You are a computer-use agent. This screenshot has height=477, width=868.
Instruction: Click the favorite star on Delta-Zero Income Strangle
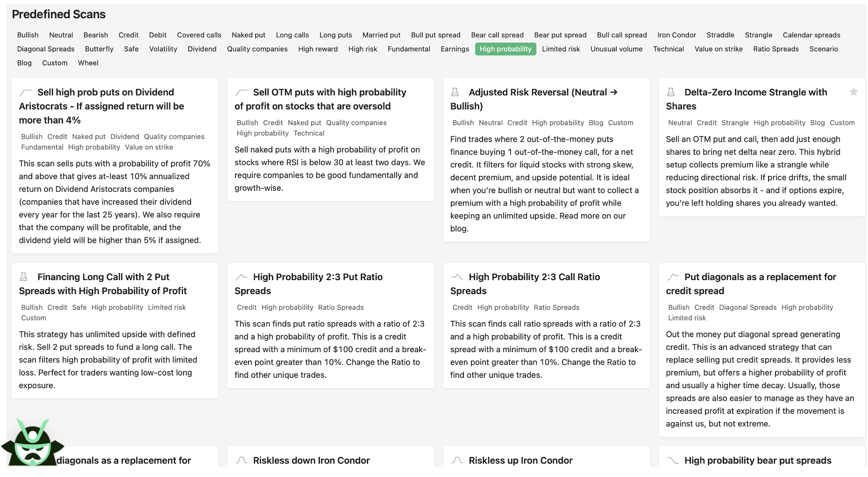click(853, 92)
